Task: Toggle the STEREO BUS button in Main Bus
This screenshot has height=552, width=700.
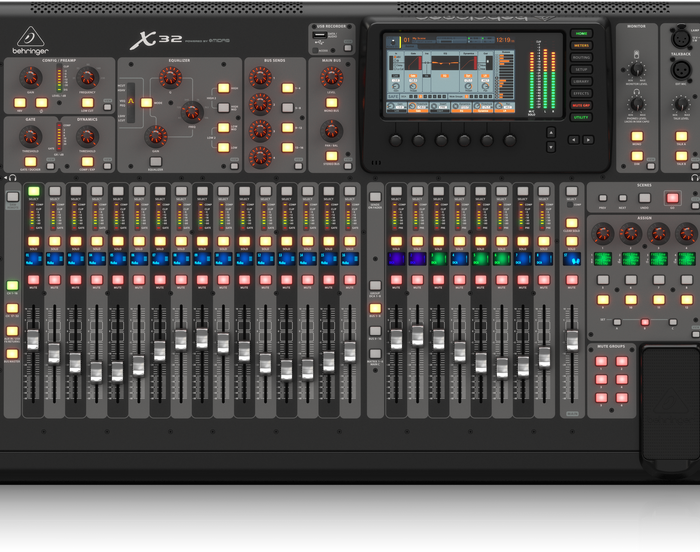Action: (x=331, y=156)
